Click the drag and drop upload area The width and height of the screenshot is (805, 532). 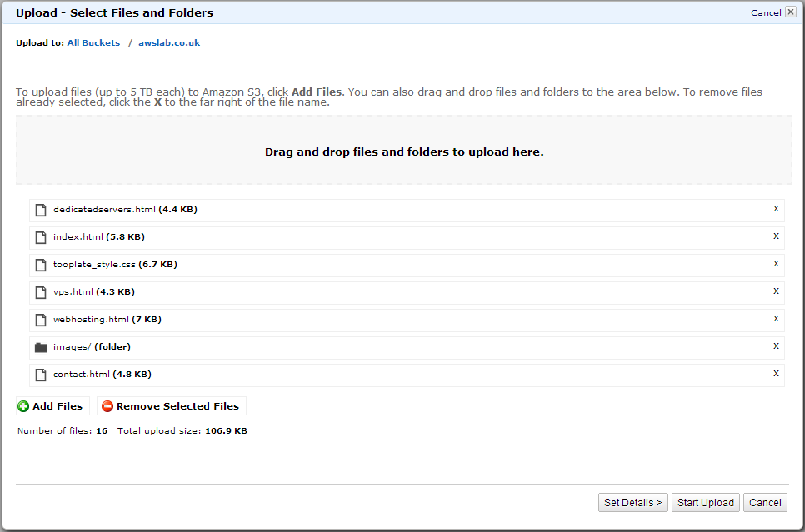pyautogui.click(x=404, y=150)
